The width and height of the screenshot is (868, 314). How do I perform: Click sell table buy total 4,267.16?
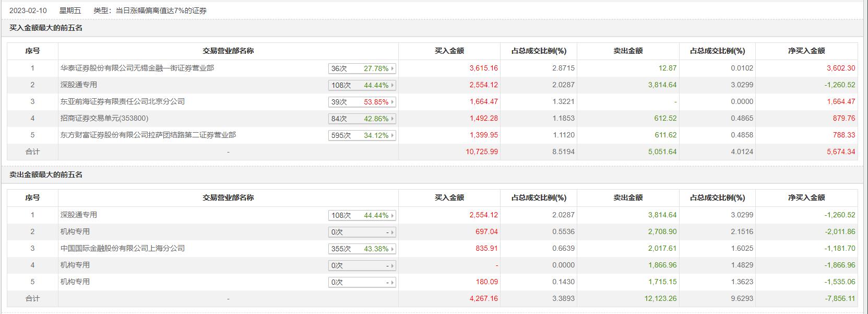tap(484, 298)
